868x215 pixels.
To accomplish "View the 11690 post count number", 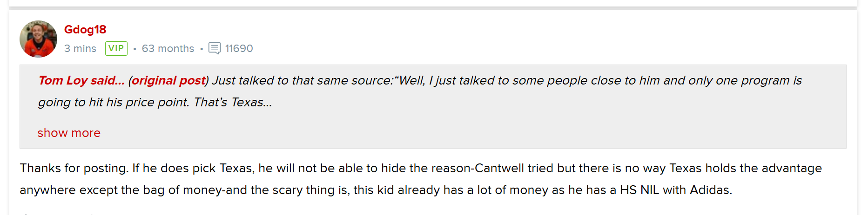I will tap(239, 48).
